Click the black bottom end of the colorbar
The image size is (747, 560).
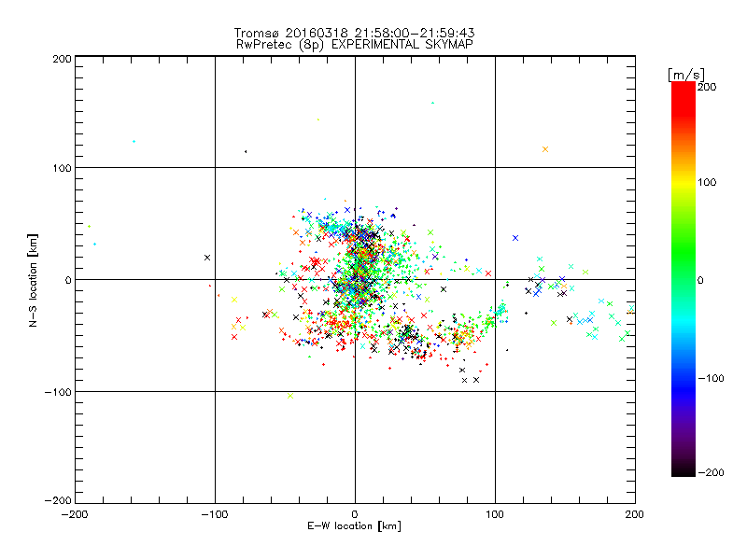pos(684,471)
